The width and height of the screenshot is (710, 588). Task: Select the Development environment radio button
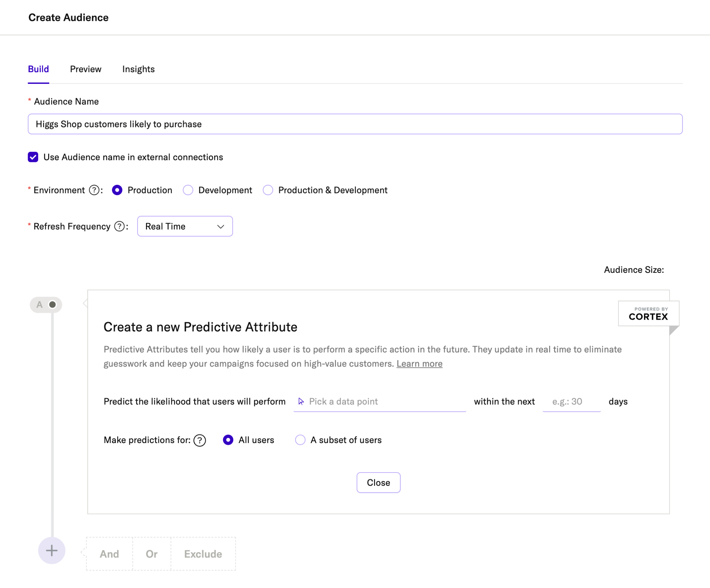(x=188, y=190)
